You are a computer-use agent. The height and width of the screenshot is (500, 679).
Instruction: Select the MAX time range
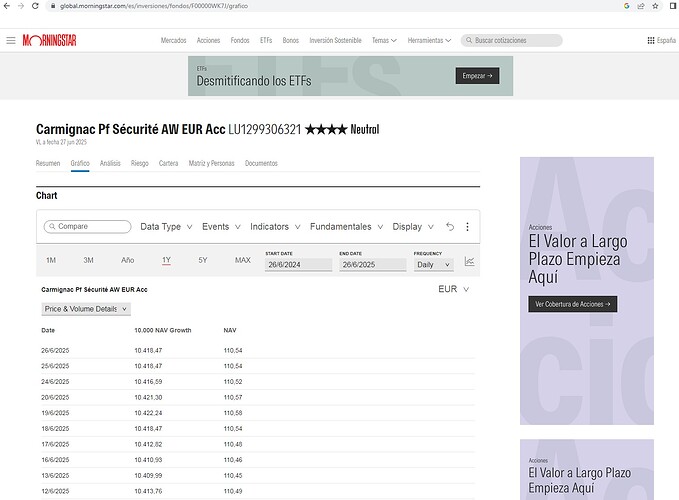click(242, 260)
